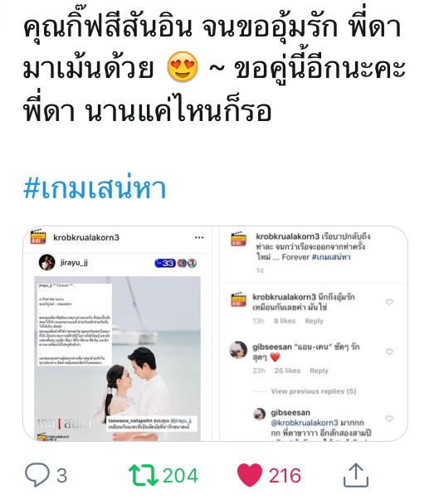Open gibseesan avatar on 23h comment
Image resolution: width=434 pixels, height=504 pixels.
point(238,350)
